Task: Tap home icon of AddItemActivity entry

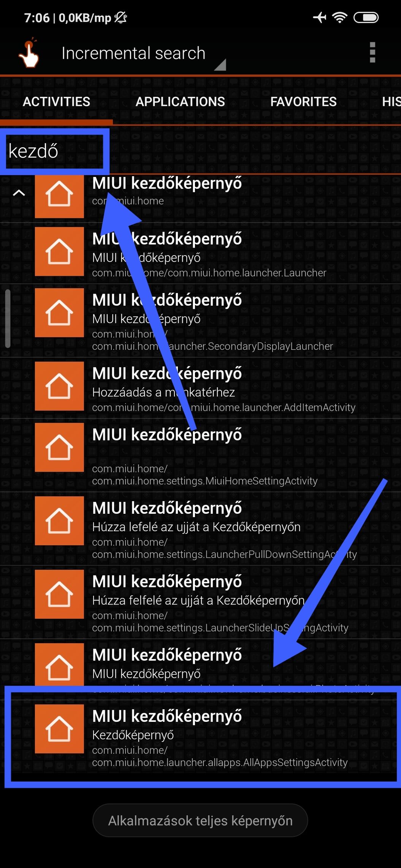Action: coord(59,386)
